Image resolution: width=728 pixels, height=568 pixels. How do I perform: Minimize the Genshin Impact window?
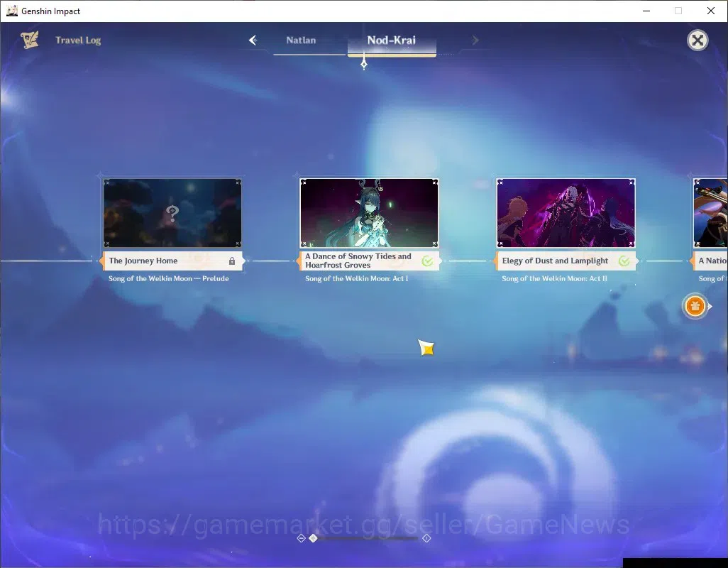pos(646,11)
